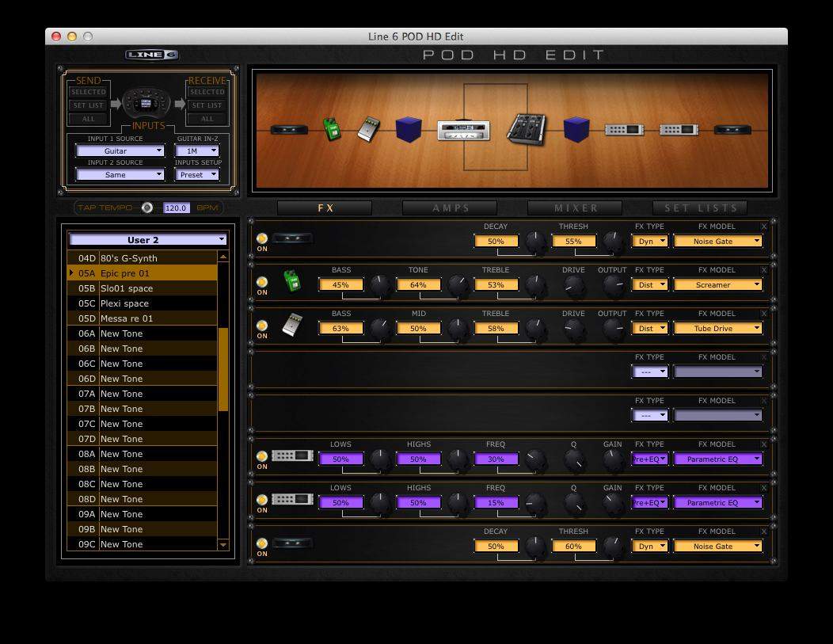The image size is (833, 644).
Task: Toggle the Screamer effect ON button
Action: [262, 281]
